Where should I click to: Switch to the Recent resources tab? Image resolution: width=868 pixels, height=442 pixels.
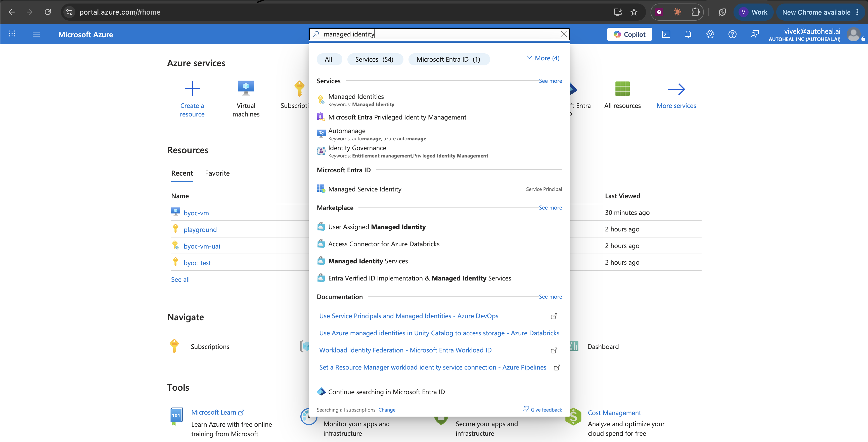click(x=182, y=173)
